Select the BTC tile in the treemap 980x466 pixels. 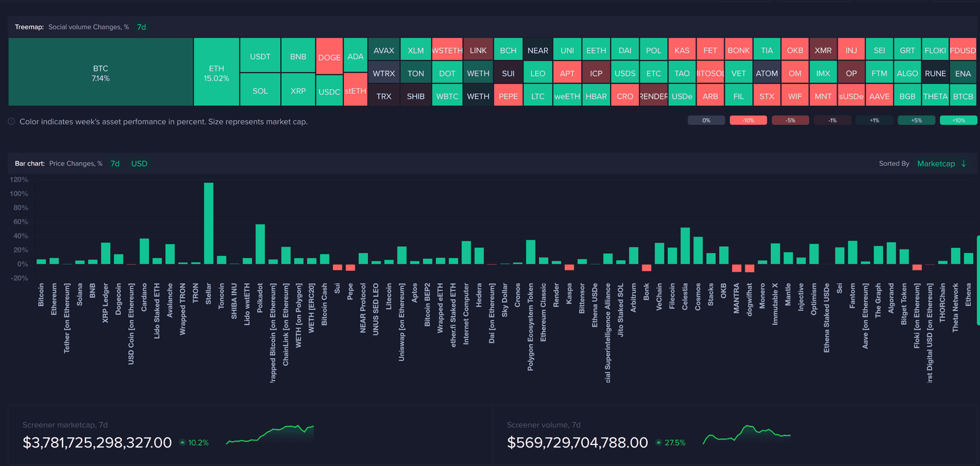click(x=101, y=72)
